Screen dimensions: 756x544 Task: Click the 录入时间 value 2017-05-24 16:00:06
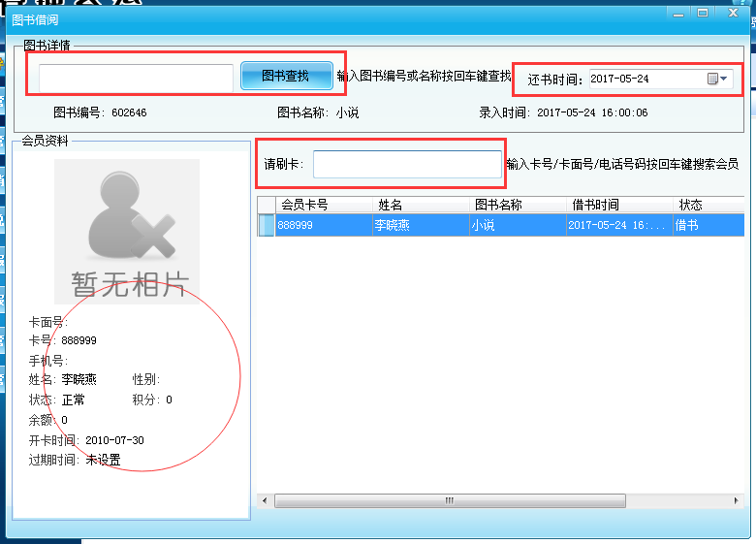592,112
